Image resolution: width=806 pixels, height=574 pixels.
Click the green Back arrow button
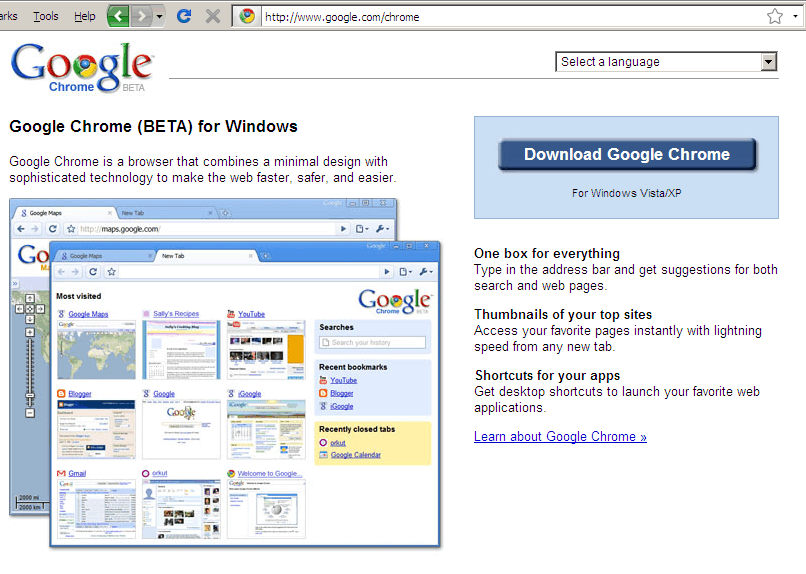click(119, 16)
